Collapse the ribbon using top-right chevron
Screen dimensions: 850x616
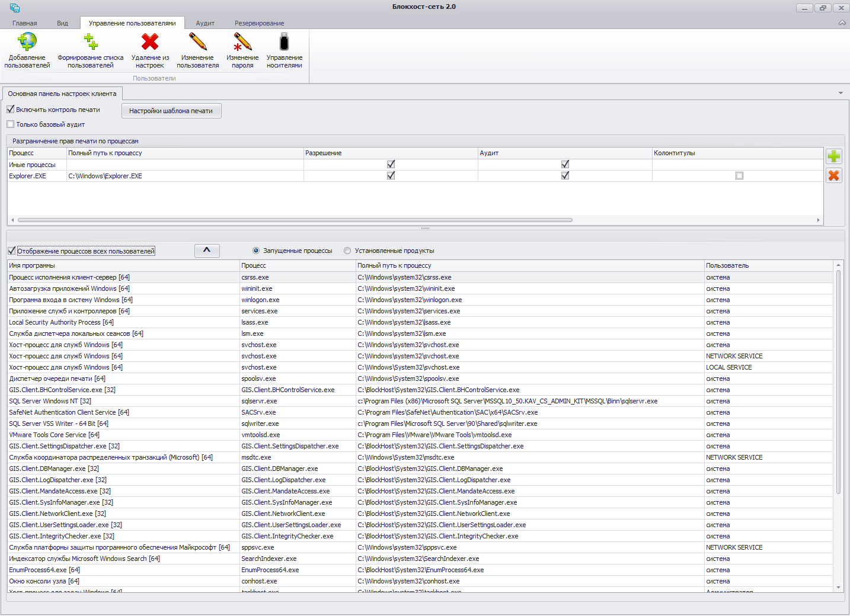(x=842, y=23)
